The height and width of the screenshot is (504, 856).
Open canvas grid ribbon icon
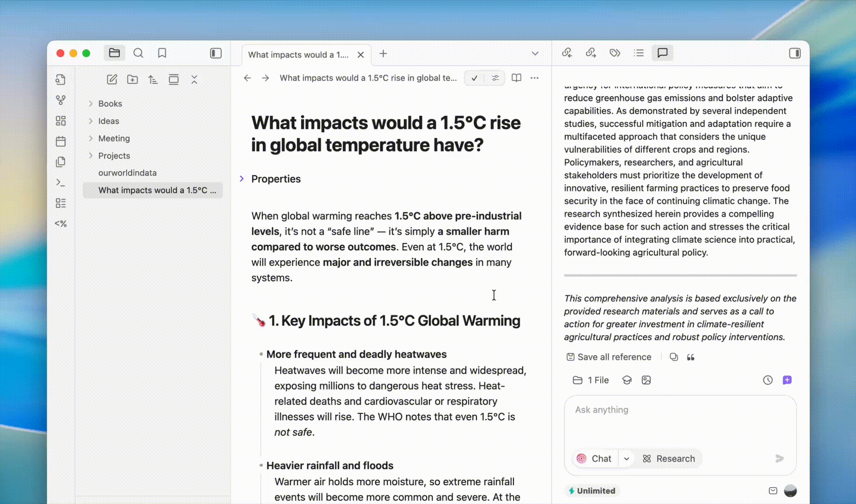(61, 120)
